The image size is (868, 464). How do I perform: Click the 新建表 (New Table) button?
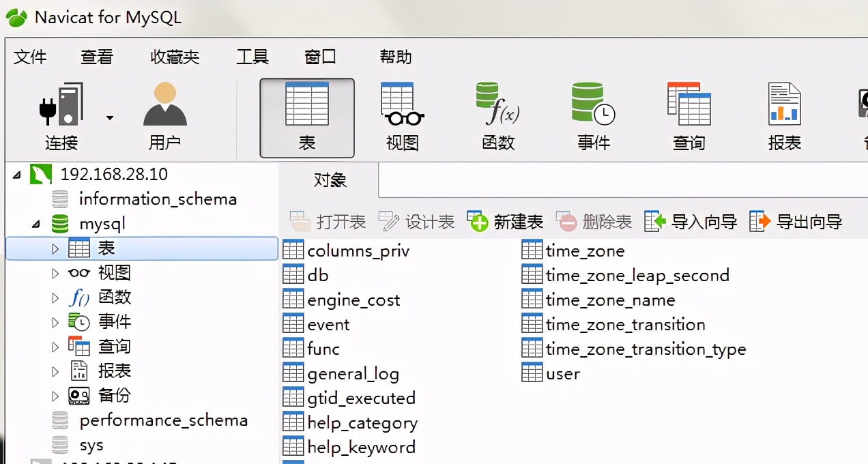[506, 221]
